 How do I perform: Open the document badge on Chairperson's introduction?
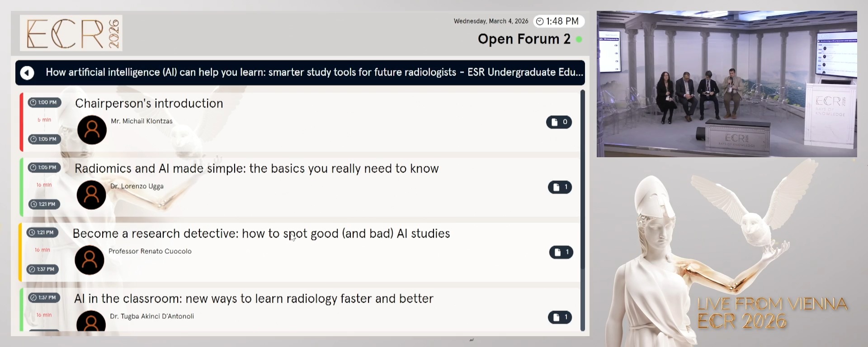click(x=559, y=122)
